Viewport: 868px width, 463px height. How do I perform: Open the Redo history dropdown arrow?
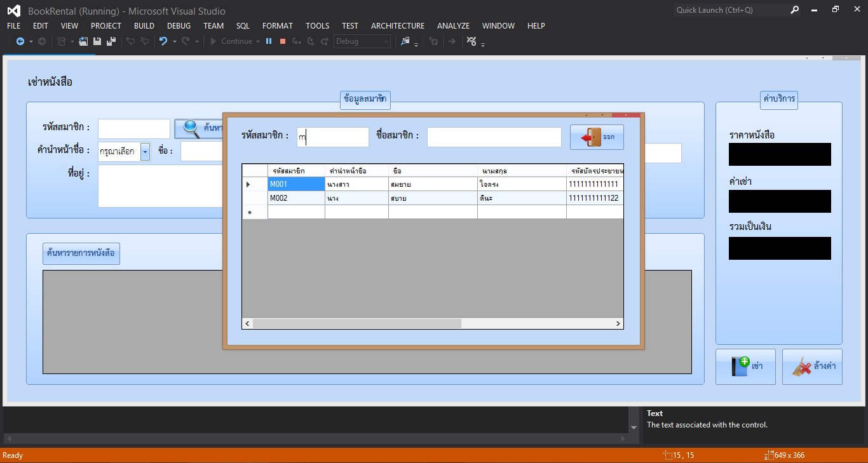point(196,41)
